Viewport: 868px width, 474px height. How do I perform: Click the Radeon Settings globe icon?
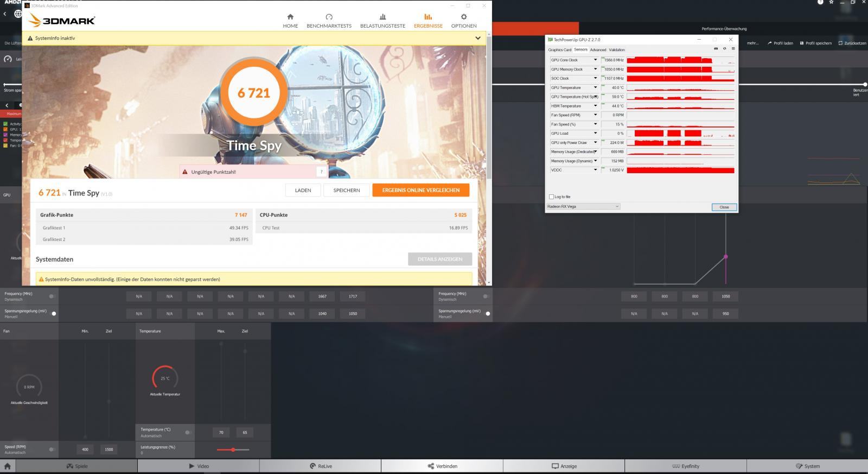pos(18,14)
